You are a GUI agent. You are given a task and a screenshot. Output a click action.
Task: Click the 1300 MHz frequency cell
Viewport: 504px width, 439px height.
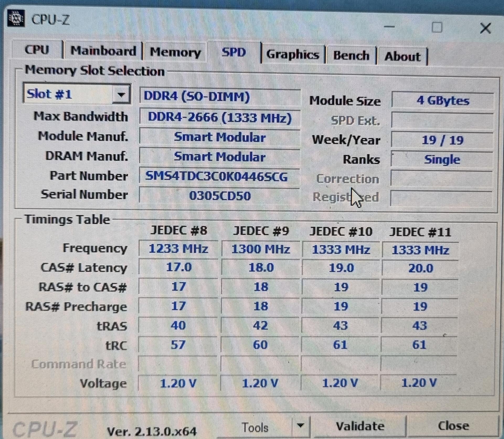coord(261,249)
